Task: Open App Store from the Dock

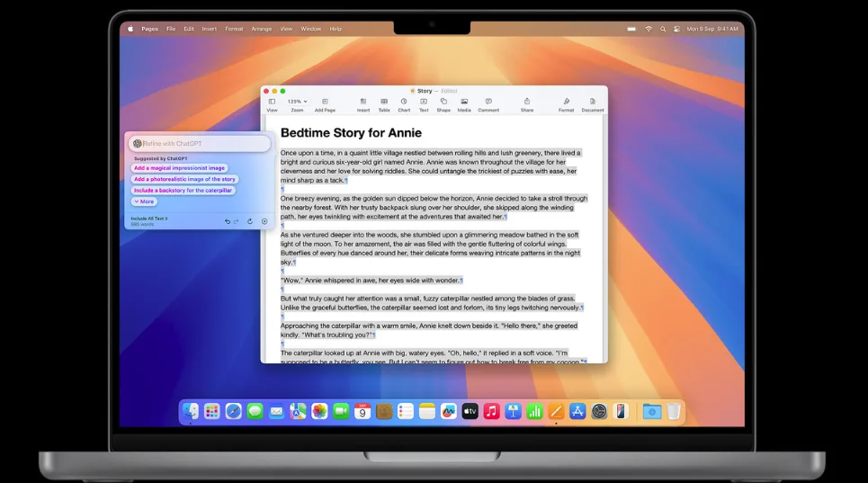Action: click(x=577, y=411)
